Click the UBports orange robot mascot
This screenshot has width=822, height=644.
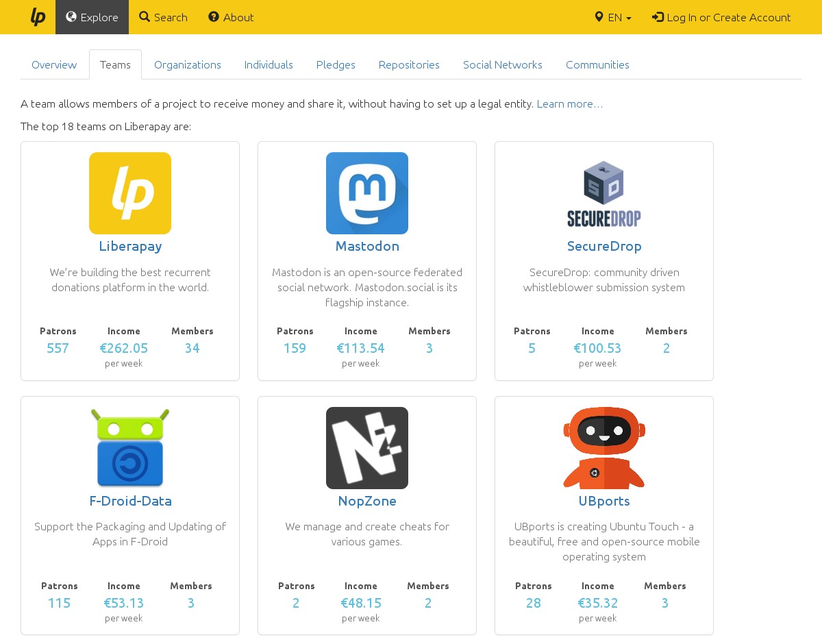coord(604,448)
